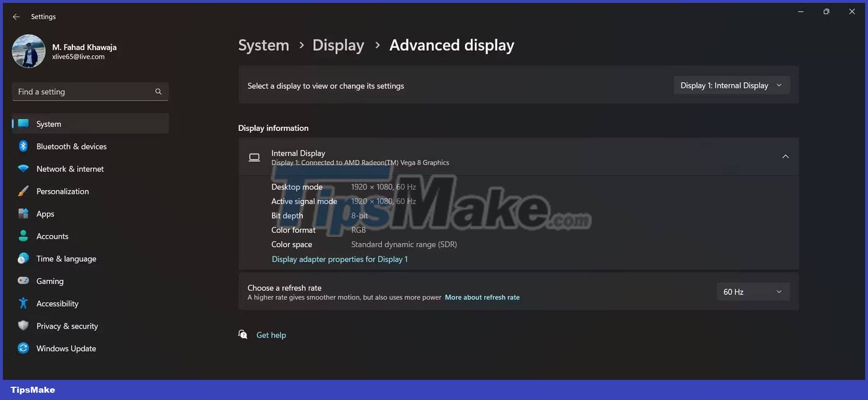This screenshot has height=400, width=868.
Task: Click the Time & language clock icon
Action: (22, 258)
